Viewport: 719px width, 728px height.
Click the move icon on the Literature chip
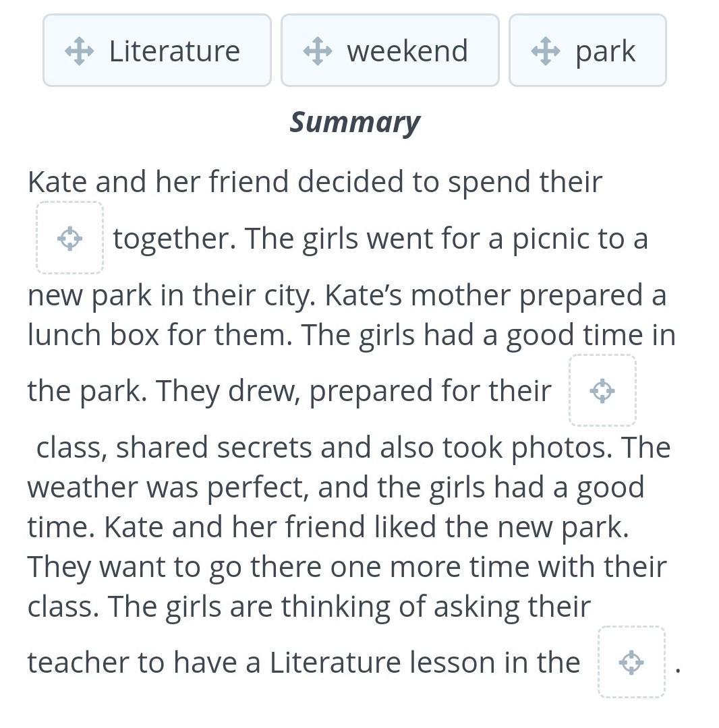(x=79, y=51)
